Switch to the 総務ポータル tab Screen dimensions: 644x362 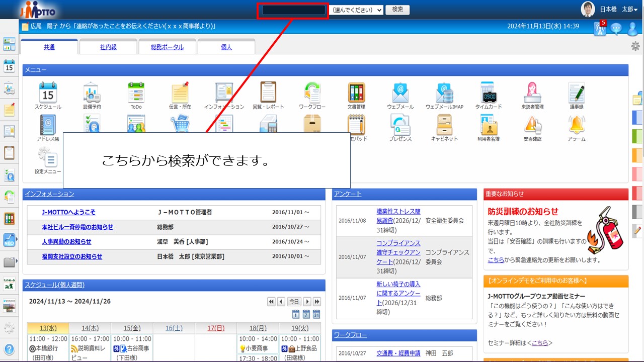pos(167,47)
